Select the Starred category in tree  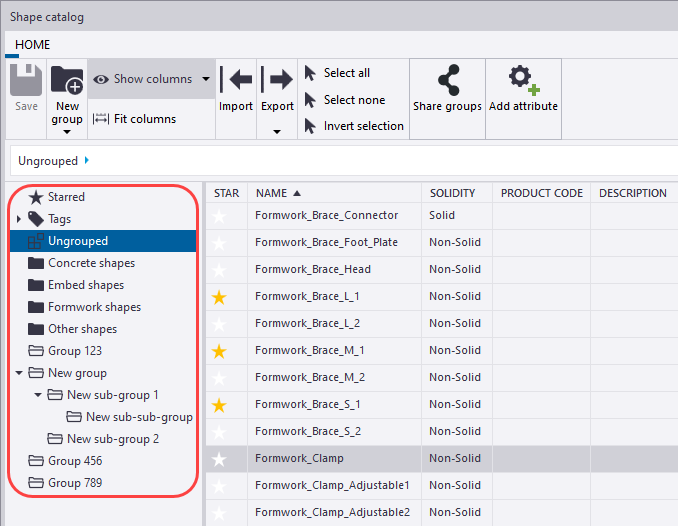pyautogui.click(x=66, y=197)
